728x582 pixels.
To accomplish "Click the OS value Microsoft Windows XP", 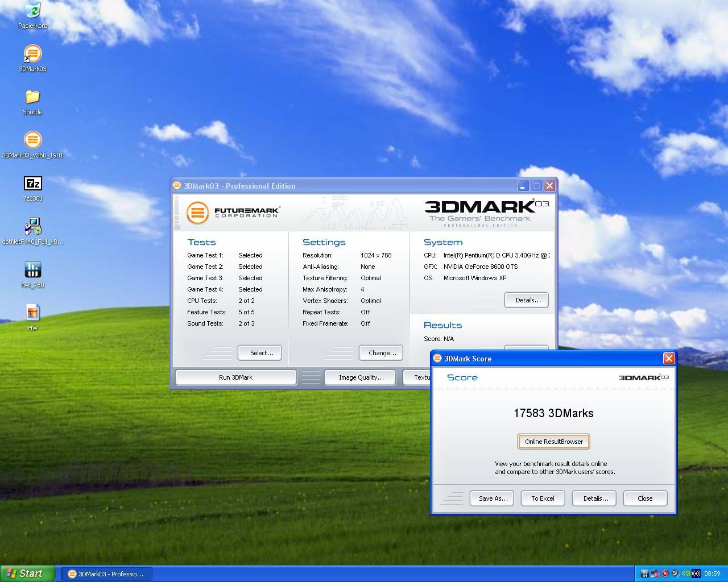I will [x=475, y=278].
